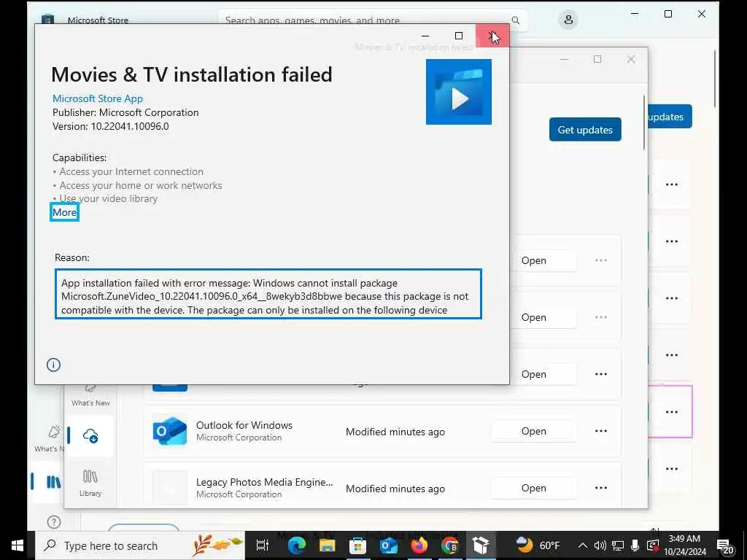Click the installation failure reason text box

tap(268, 295)
